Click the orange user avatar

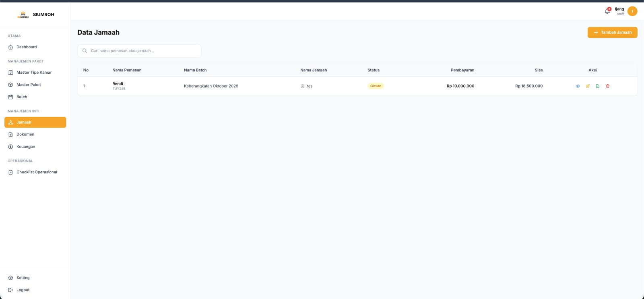point(632,11)
